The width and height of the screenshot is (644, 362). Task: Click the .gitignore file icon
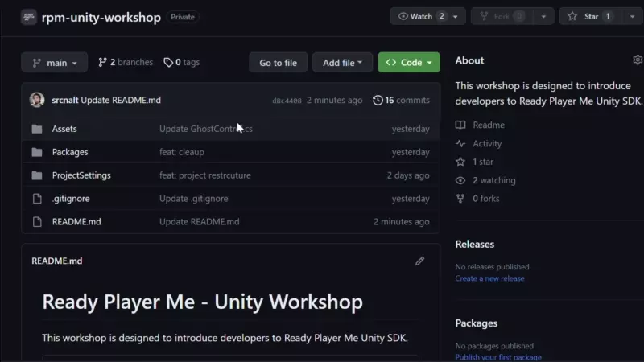pos(37,199)
